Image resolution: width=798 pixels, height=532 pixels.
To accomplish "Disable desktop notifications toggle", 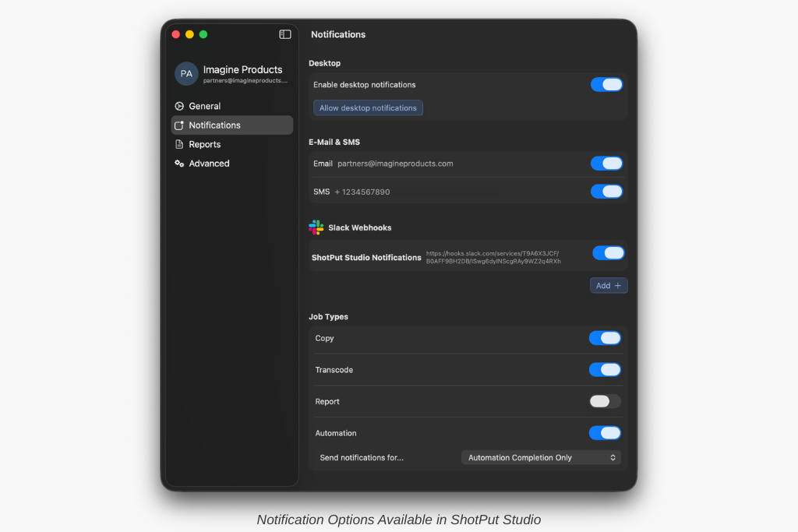I will (606, 85).
